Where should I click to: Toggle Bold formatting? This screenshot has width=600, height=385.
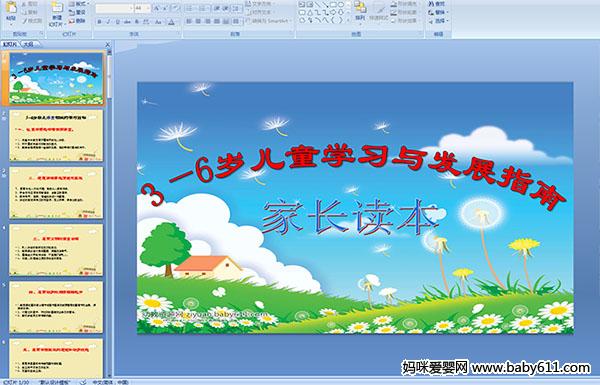(x=99, y=22)
